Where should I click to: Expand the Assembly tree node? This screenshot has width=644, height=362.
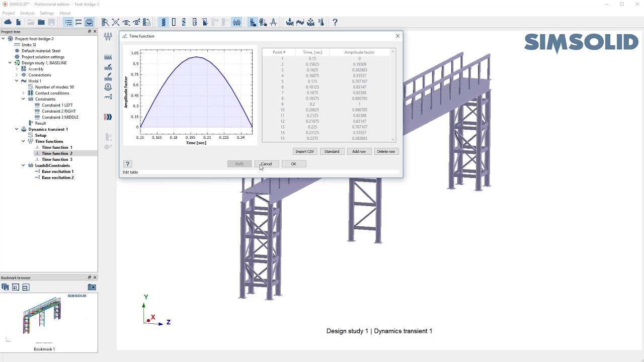click(x=17, y=69)
